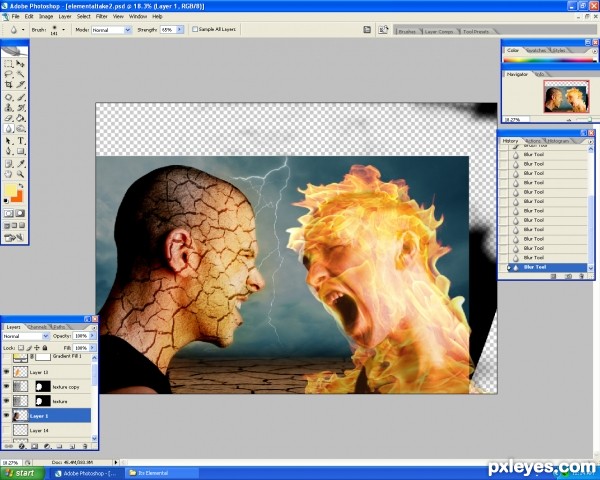Open the Image menu
Image resolution: width=600 pixels, height=480 pixels.
(46, 16)
